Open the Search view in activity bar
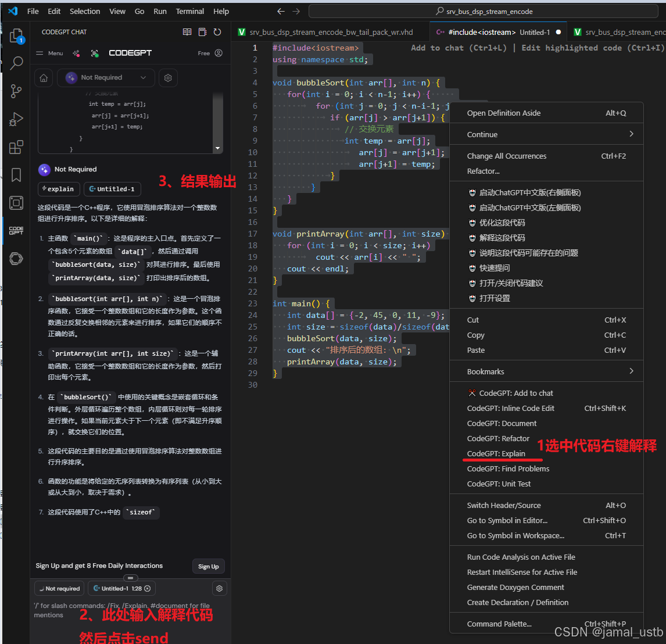 17,63
